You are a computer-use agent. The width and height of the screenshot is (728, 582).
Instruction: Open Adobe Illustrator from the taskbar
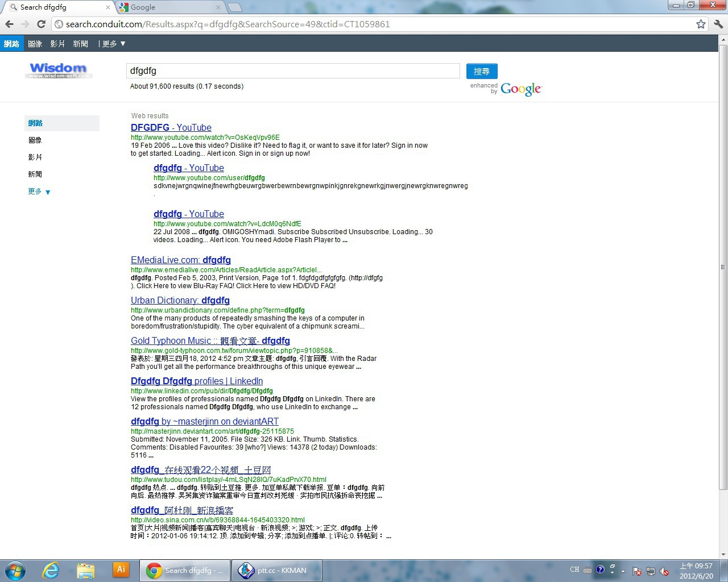coord(121,569)
